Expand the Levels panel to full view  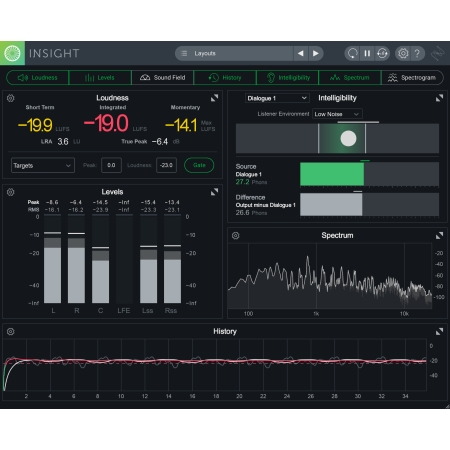[214, 192]
